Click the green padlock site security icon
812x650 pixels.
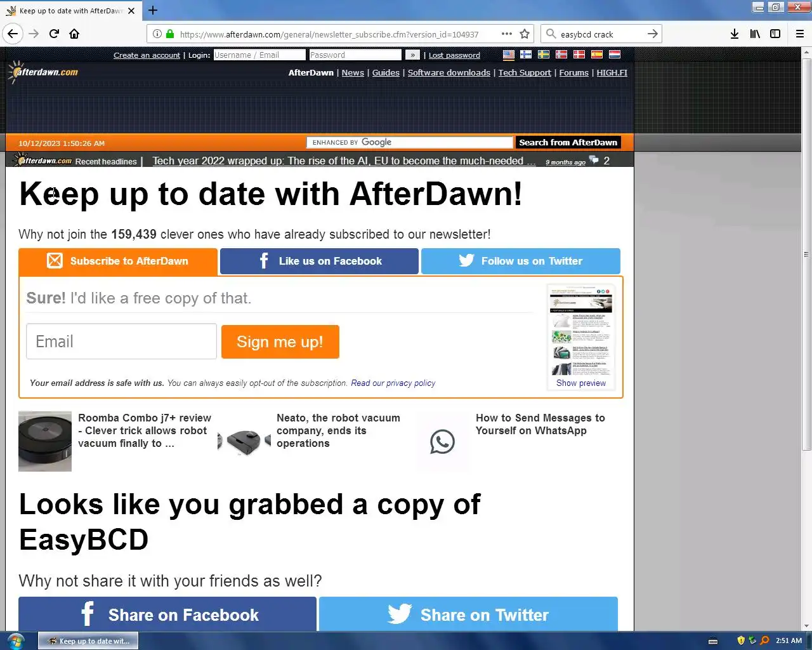(x=170, y=34)
